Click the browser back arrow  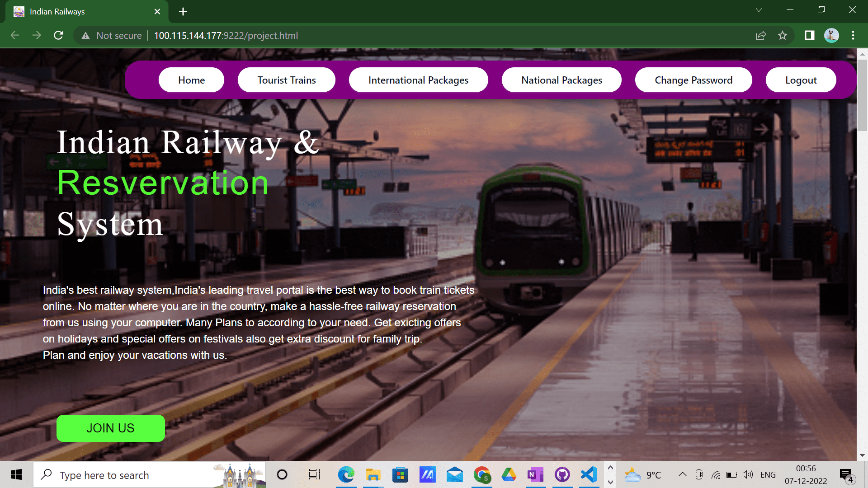pyautogui.click(x=15, y=35)
